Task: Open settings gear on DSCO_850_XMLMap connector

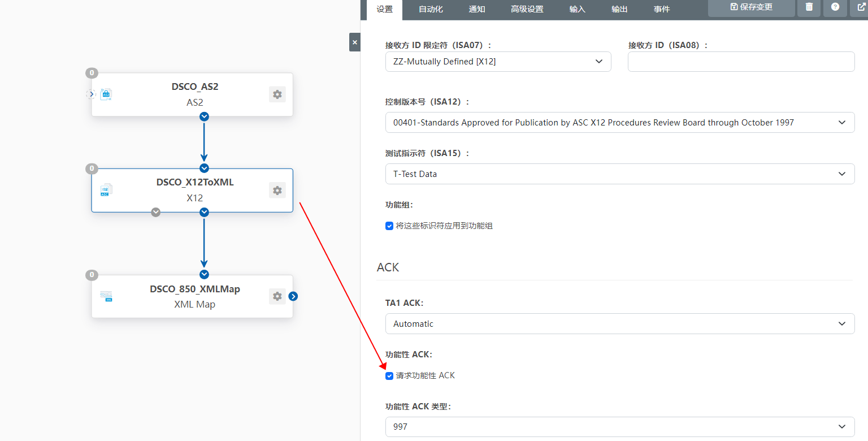Action: pyautogui.click(x=277, y=296)
